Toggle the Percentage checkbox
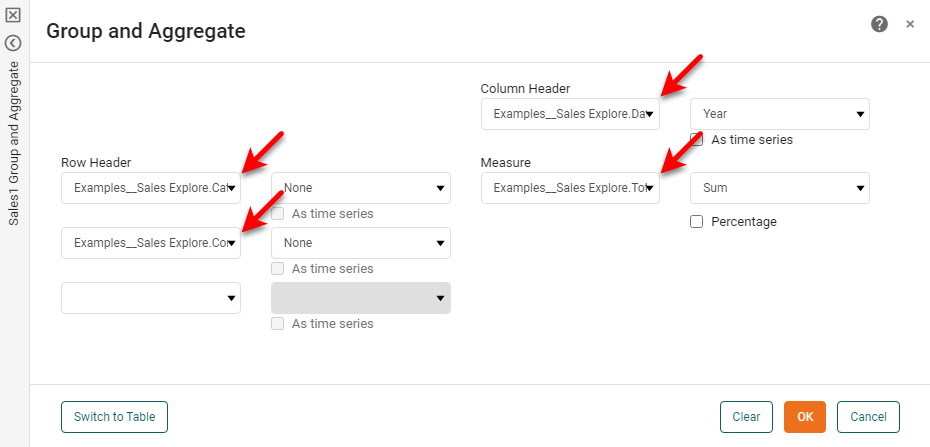This screenshot has width=930, height=447. pyautogui.click(x=697, y=221)
